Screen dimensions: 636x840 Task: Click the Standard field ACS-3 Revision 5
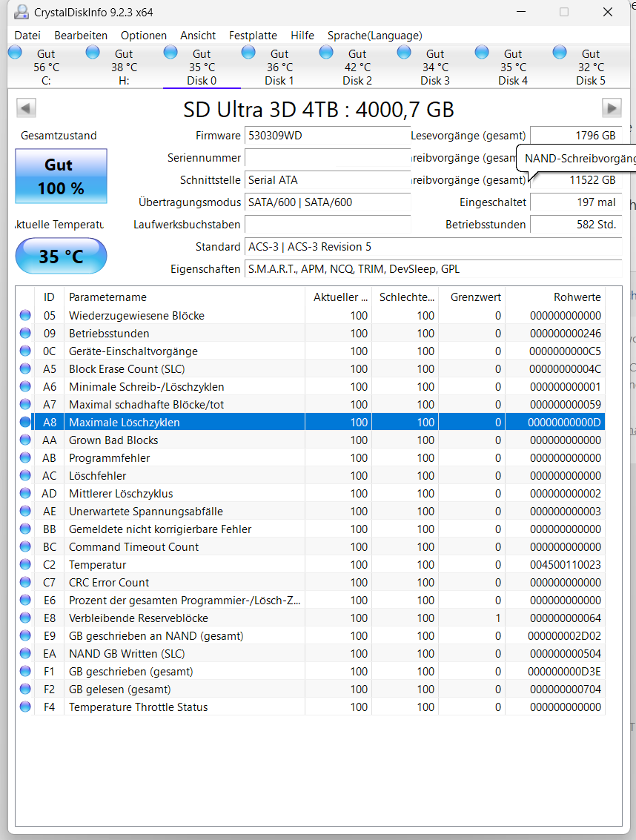pos(433,247)
